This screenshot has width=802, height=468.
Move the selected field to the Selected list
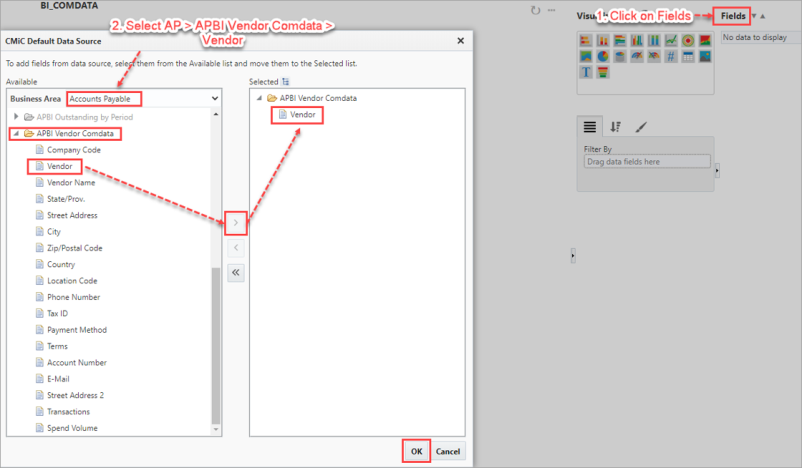click(236, 223)
